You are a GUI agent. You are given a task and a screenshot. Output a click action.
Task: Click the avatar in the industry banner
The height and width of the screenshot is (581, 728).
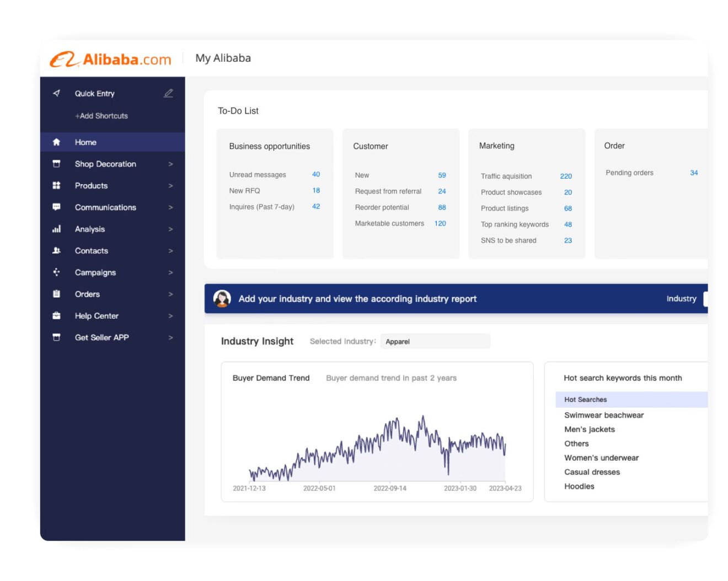point(222,299)
